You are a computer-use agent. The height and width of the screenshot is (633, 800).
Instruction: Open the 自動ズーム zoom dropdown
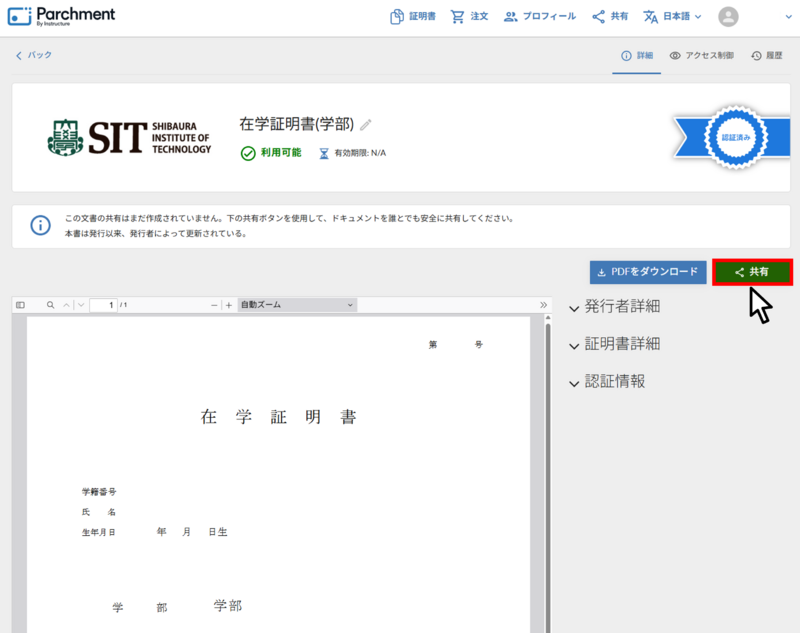tap(297, 305)
